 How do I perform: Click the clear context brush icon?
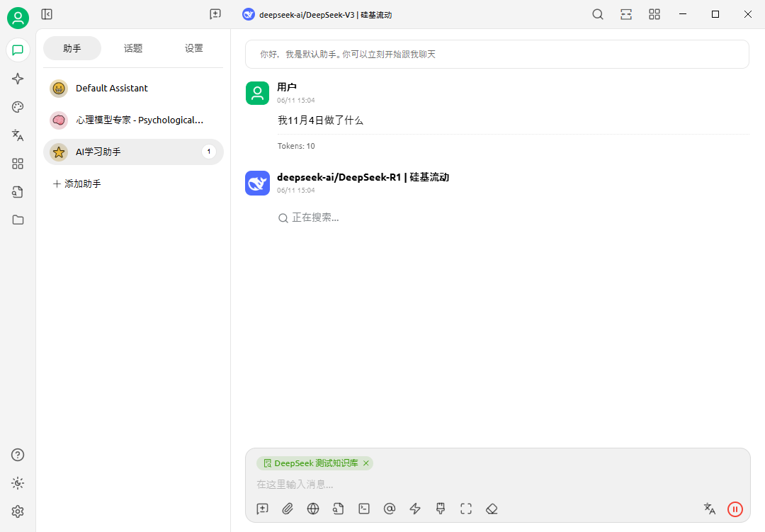coord(441,509)
